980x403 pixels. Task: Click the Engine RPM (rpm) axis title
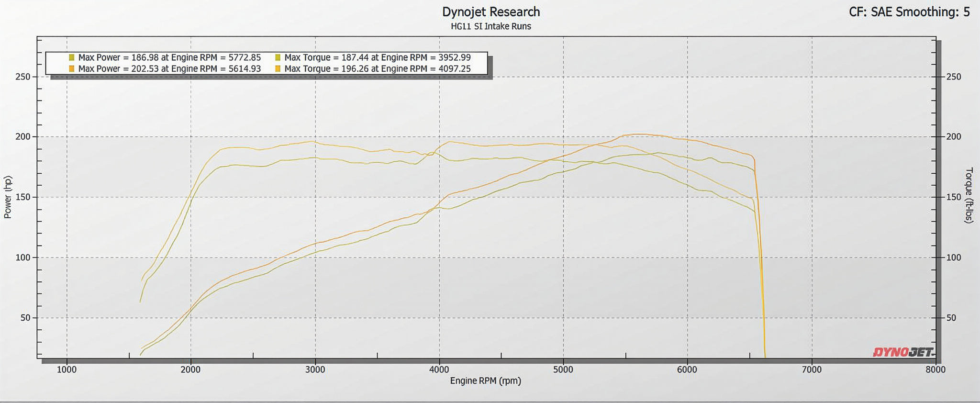point(485,381)
